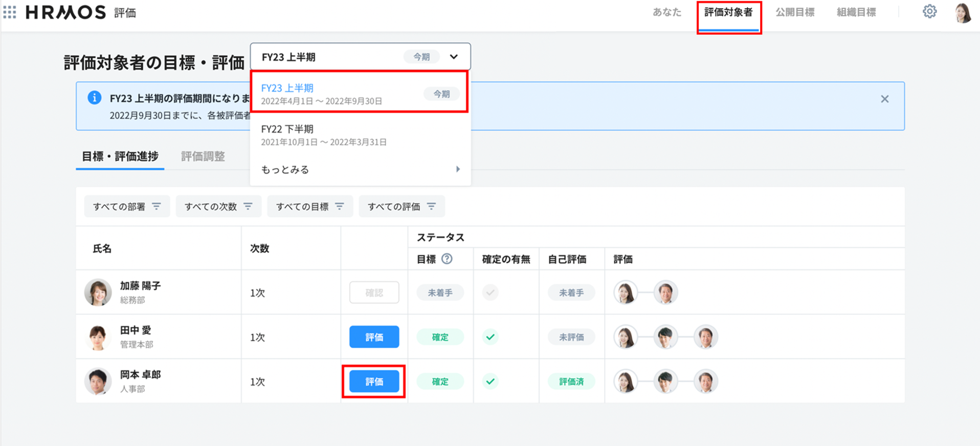Expand the もっとみる submenu
Screen dimensions: 980x446
(360, 169)
